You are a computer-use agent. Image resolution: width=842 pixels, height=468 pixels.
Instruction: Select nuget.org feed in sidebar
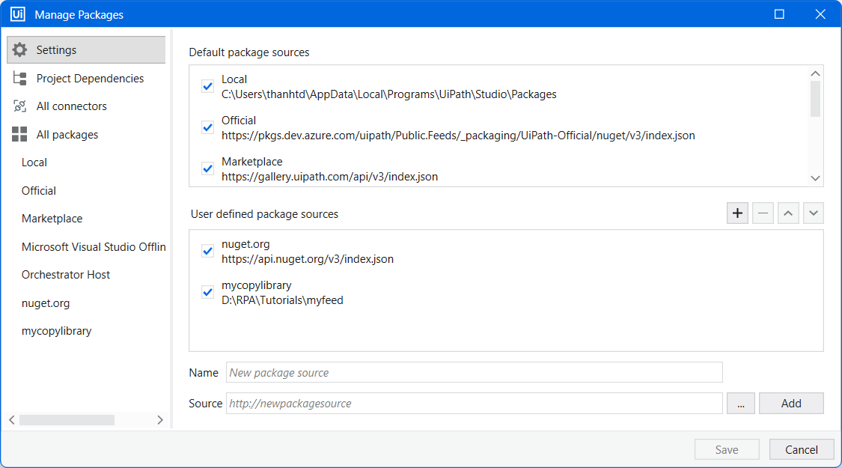point(46,303)
